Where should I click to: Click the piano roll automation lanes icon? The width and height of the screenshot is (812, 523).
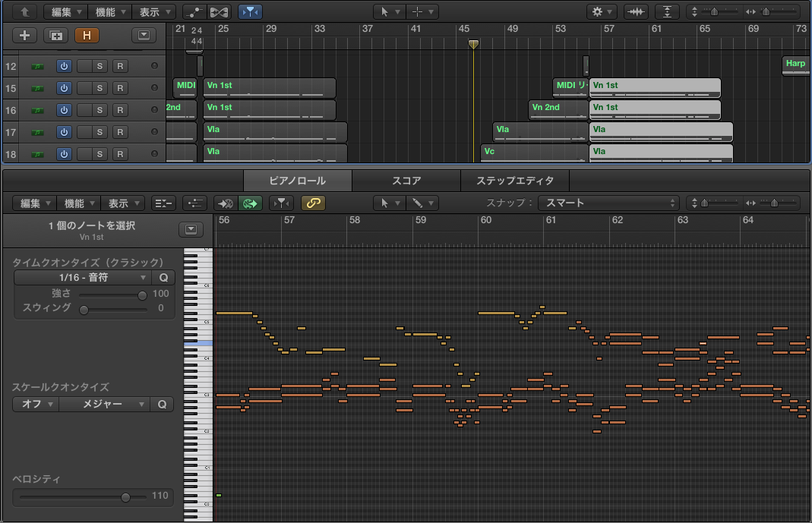pyautogui.click(x=194, y=203)
